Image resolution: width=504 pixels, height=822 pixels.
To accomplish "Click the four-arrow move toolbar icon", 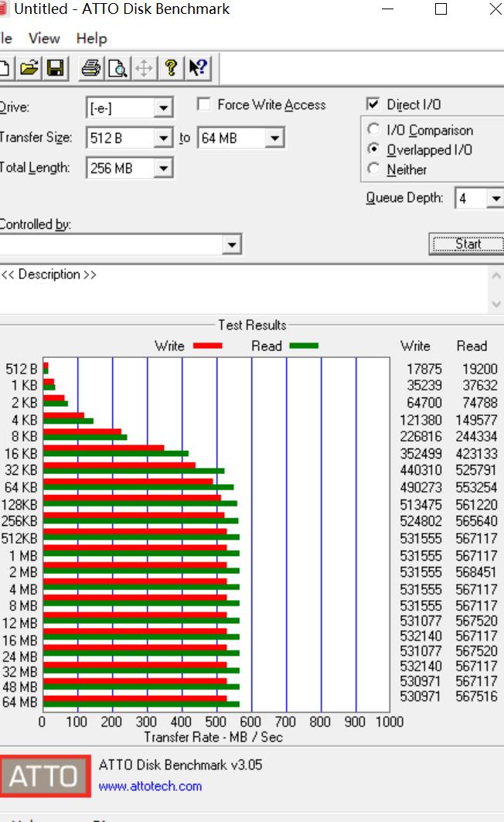I will click(x=144, y=68).
